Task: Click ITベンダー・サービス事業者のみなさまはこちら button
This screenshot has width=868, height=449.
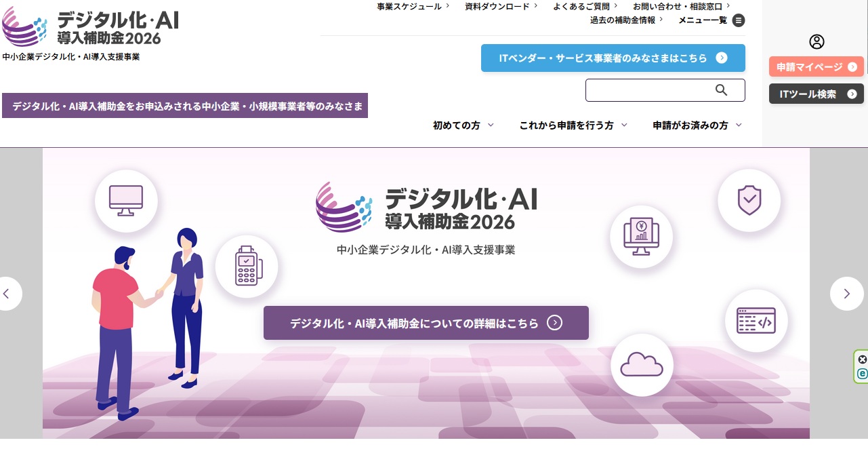Action: pyautogui.click(x=613, y=58)
